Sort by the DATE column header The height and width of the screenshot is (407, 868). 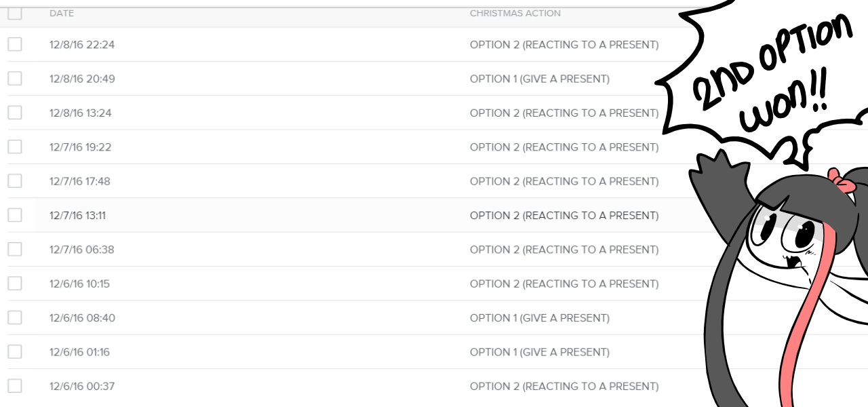point(62,14)
